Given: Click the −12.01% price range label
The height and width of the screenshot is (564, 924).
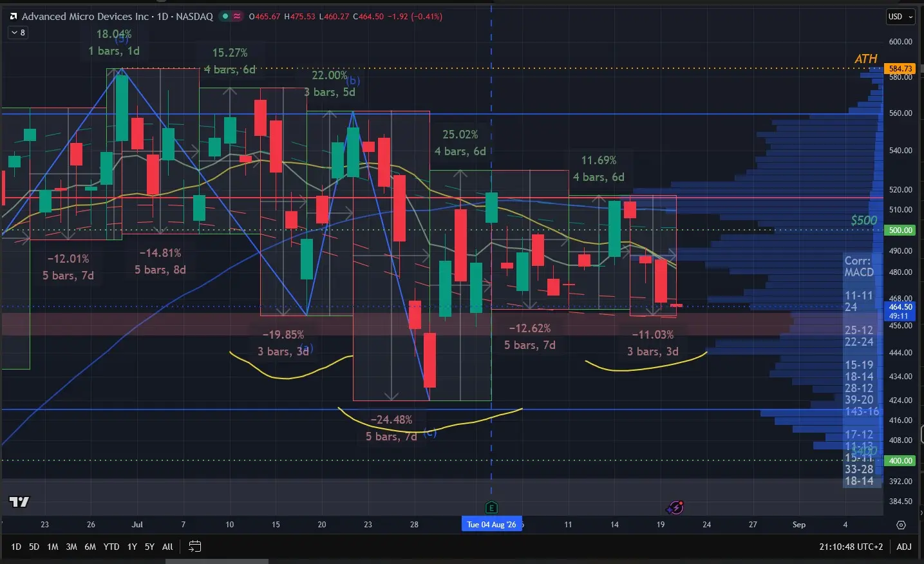Looking at the screenshot, I should point(68,259).
